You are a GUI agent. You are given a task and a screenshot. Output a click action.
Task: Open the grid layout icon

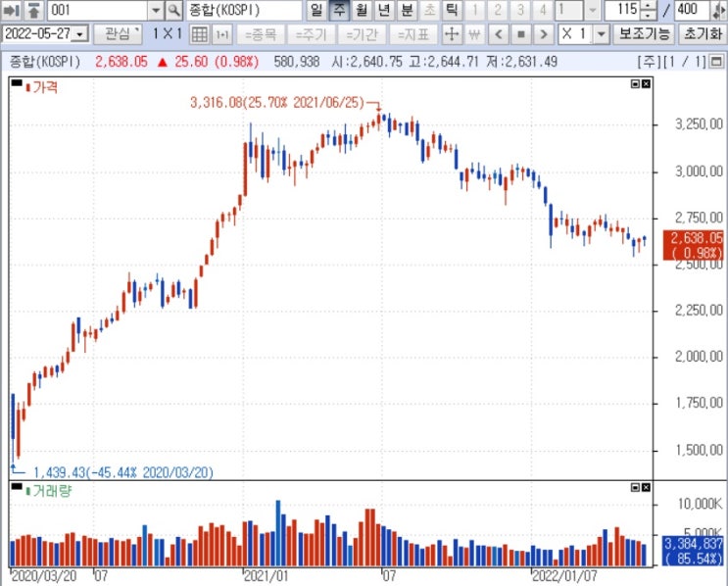coord(200,34)
